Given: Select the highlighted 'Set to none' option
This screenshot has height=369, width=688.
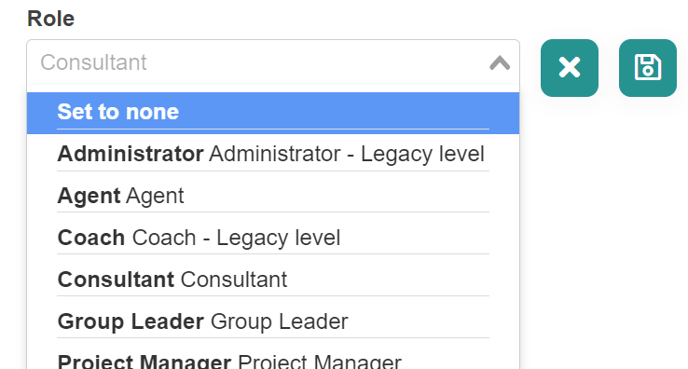Looking at the screenshot, I should tap(273, 113).
